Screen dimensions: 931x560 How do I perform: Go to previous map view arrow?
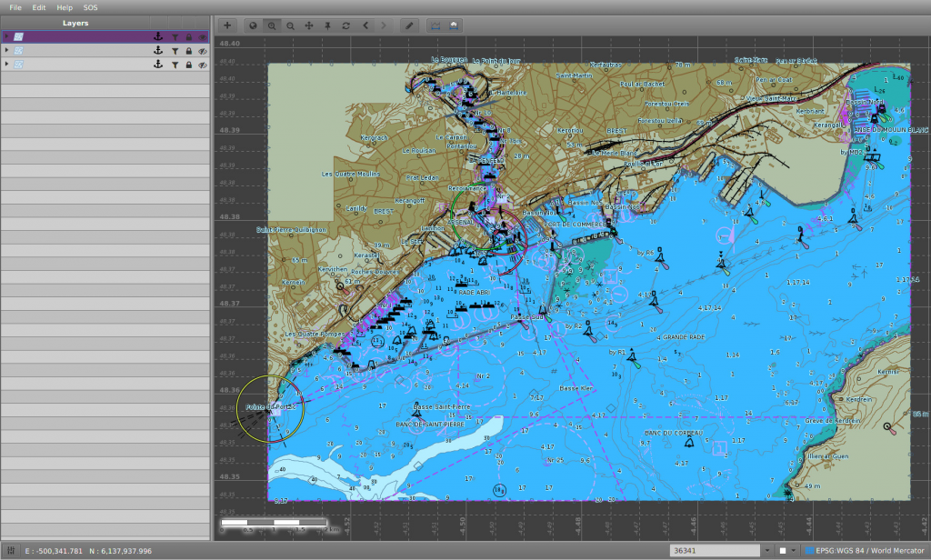pos(365,25)
